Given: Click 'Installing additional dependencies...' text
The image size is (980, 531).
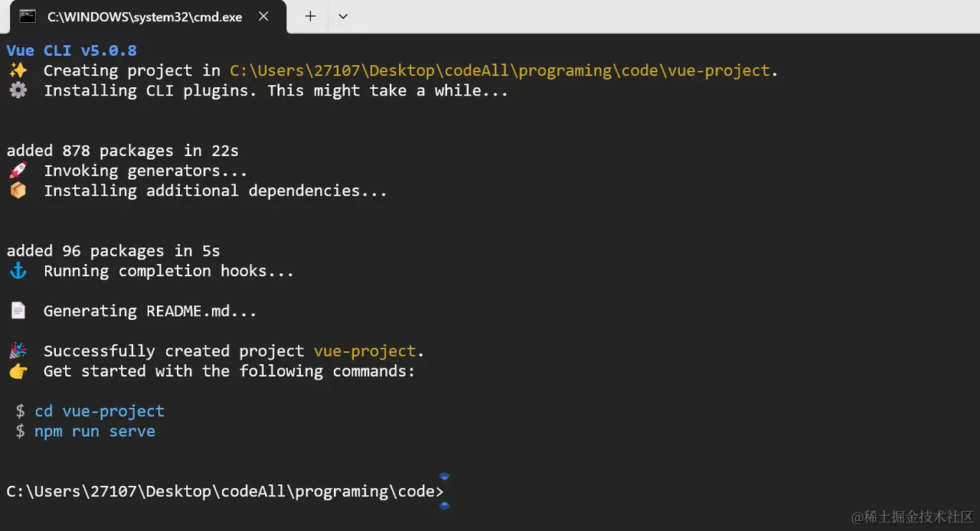Looking at the screenshot, I should 215,191.
